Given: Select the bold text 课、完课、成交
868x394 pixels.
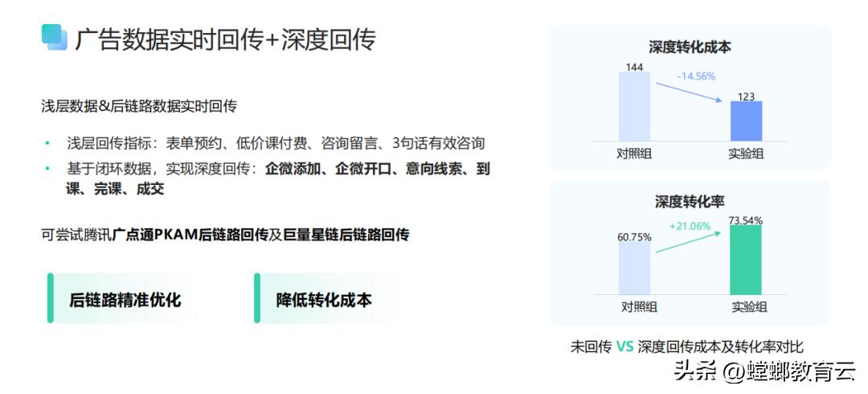Looking at the screenshot, I should (115, 189).
